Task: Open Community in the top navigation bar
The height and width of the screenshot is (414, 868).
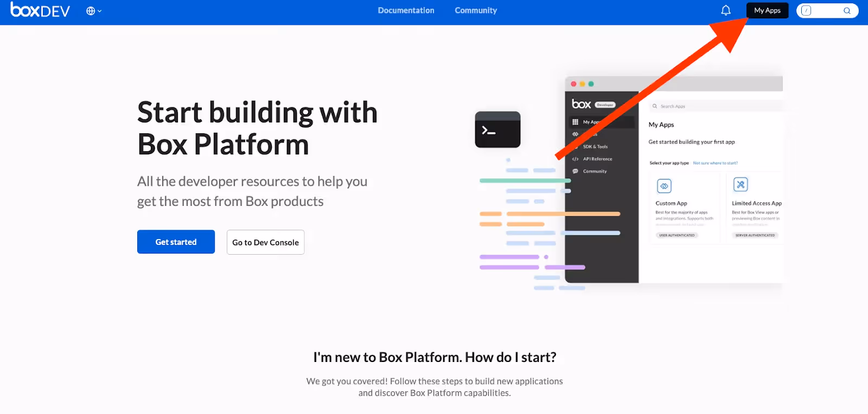Action: 476,10
